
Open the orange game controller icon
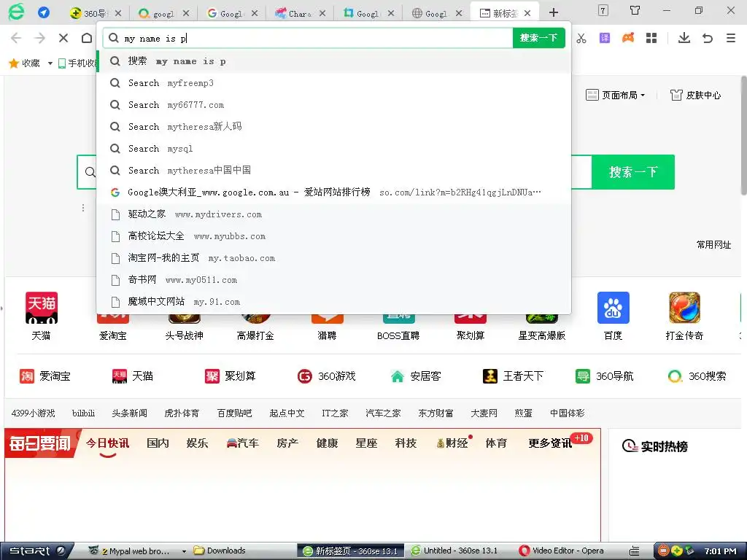click(x=628, y=38)
